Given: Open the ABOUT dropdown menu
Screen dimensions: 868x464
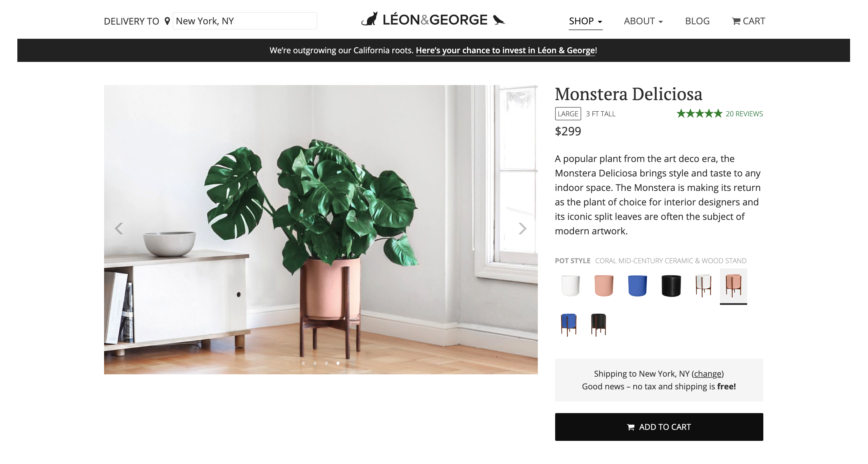Looking at the screenshot, I should click(x=643, y=21).
